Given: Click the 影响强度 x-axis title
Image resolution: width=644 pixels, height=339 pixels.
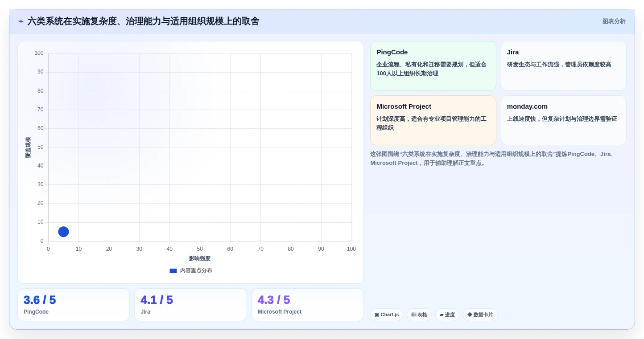Looking at the screenshot, I should click(x=200, y=258).
